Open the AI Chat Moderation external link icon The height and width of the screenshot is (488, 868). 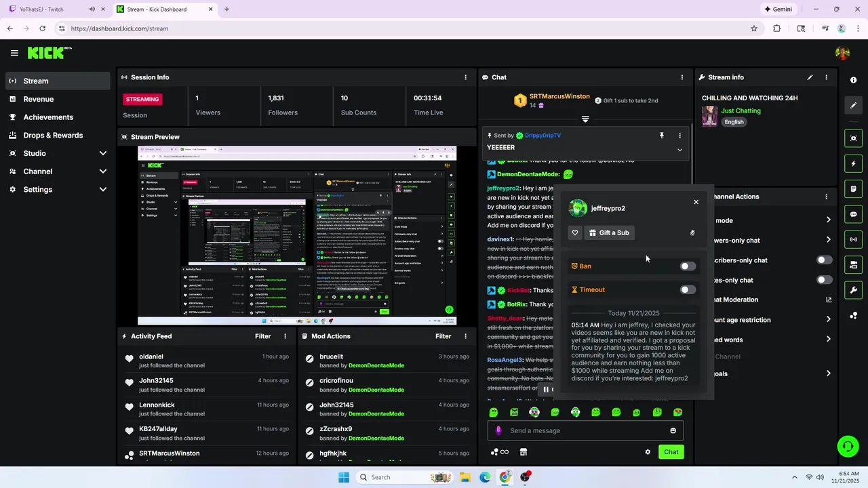pyautogui.click(x=829, y=300)
